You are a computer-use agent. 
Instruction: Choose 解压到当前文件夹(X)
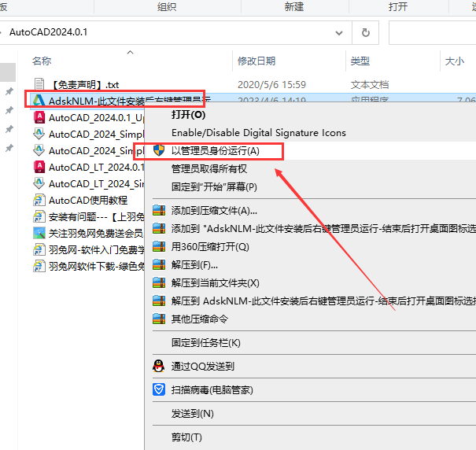point(216,283)
